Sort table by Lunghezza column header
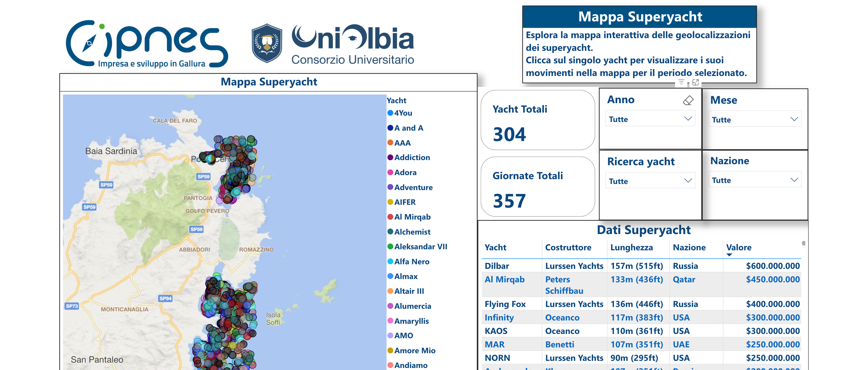 pyautogui.click(x=631, y=247)
